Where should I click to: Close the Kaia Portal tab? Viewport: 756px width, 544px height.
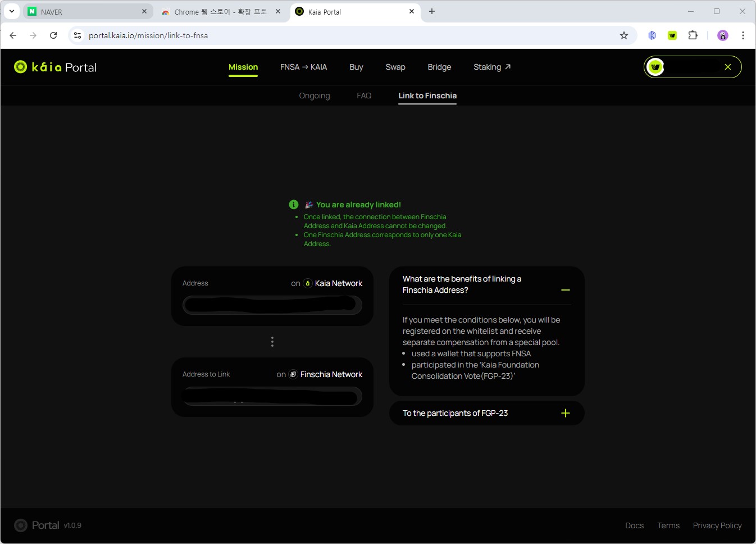point(412,11)
